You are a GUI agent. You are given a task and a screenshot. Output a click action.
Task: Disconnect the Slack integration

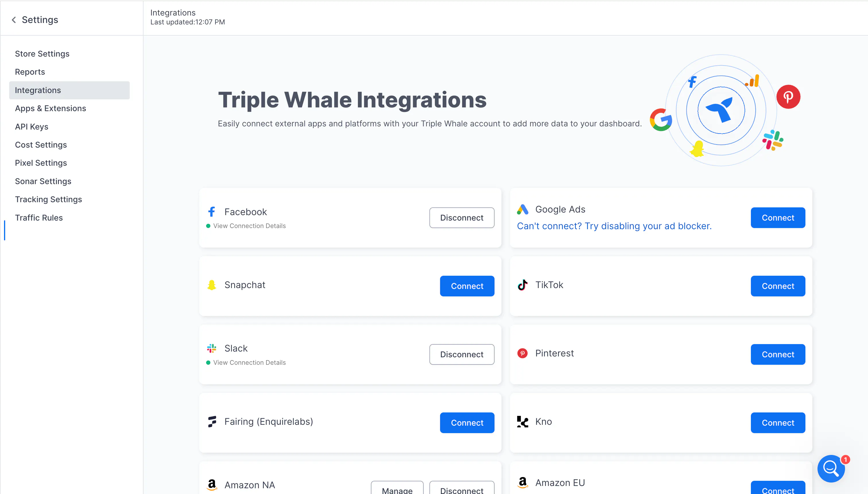462,354
